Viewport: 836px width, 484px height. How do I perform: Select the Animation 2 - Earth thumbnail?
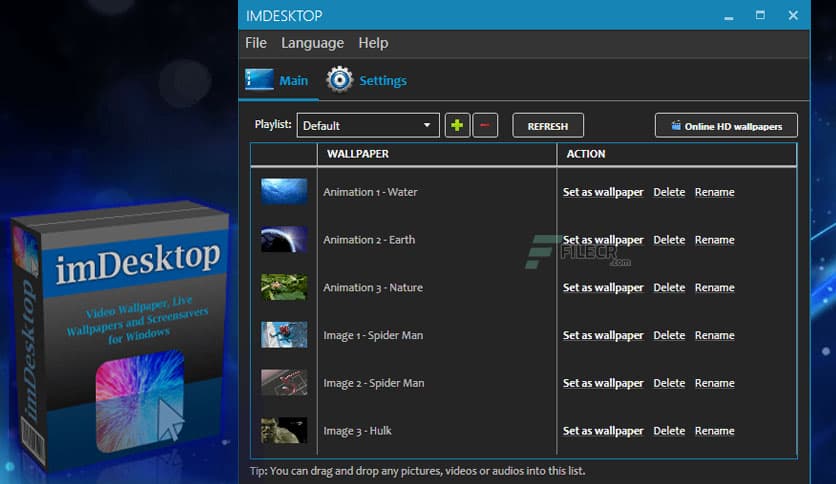[x=284, y=239]
